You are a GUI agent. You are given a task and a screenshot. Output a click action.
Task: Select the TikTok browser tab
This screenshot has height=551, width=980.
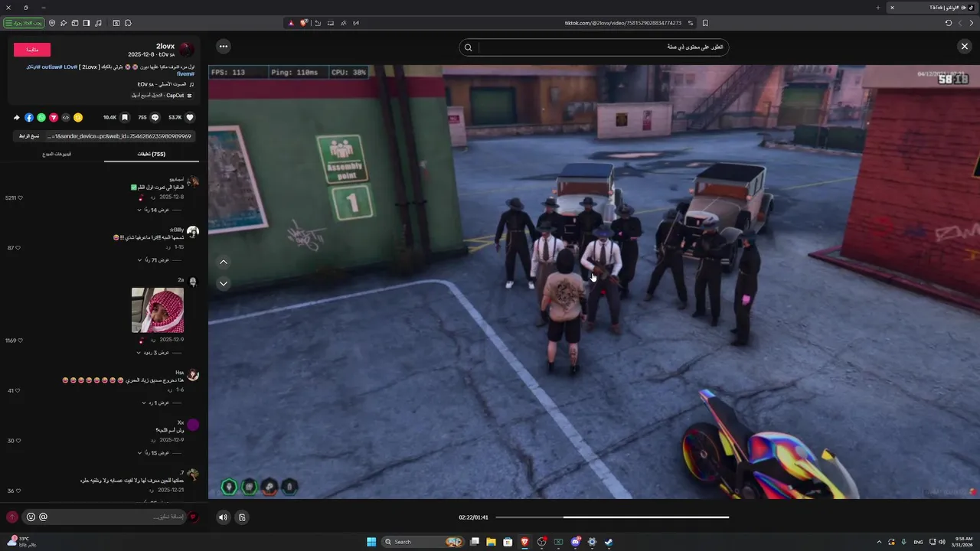(x=931, y=7)
